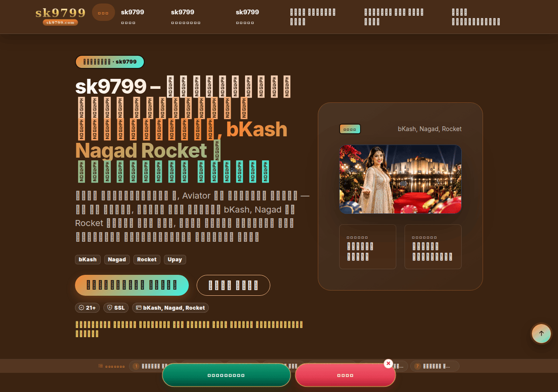This screenshot has height=392, width=558.
Task: Click the 21+ badge
Action: tap(87, 308)
